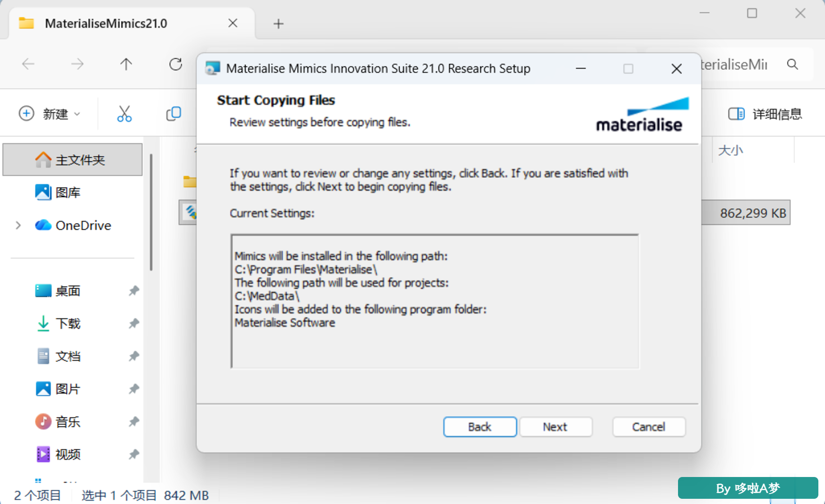Open 图库 gallery in the sidebar
The height and width of the screenshot is (504, 825).
coord(68,192)
